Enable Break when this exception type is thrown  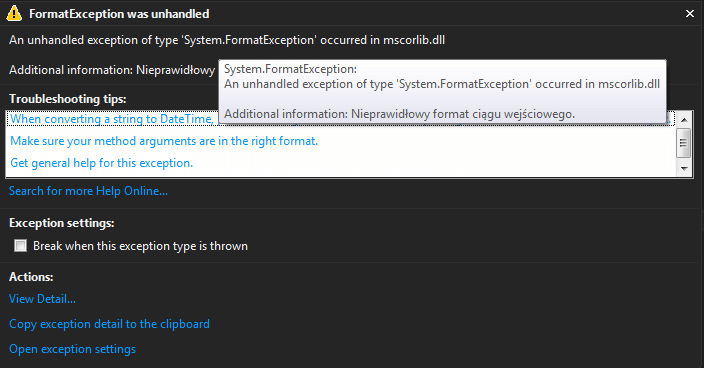coord(20,245)
